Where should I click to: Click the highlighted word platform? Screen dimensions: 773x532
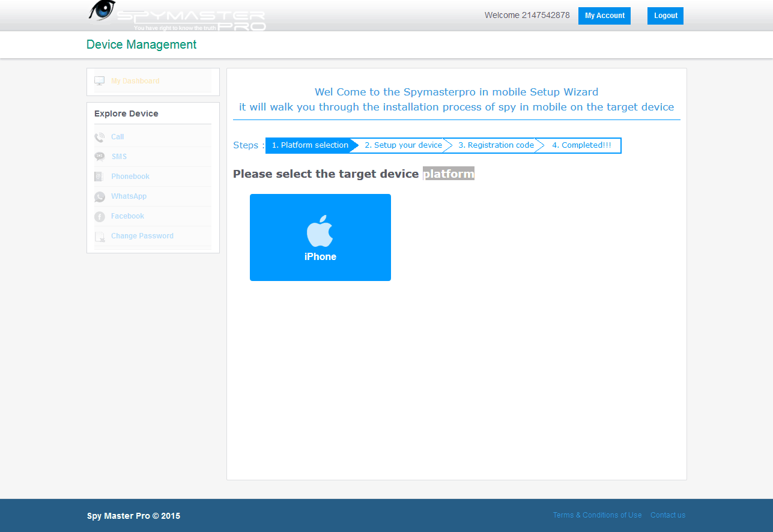(449, 174)
